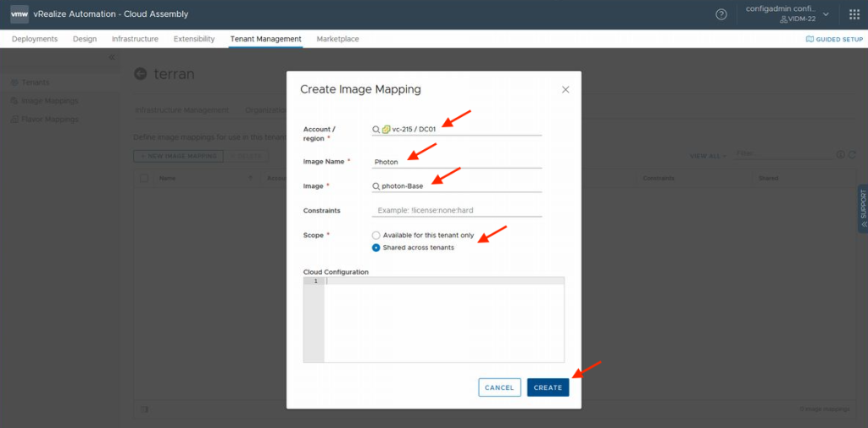The width and height of the screenshot is (868, 428).
Task: Open the apps grid icon
Action: pos(854,14)
